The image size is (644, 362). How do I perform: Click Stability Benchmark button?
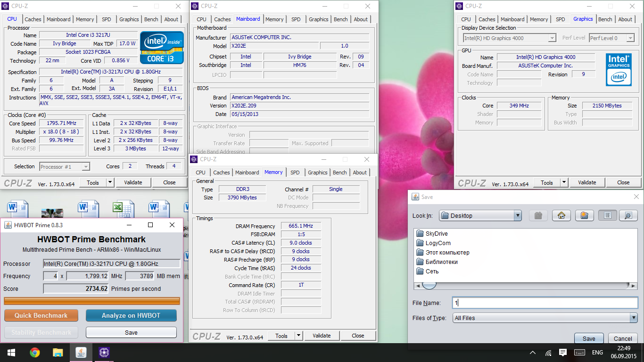pos(41,332)
